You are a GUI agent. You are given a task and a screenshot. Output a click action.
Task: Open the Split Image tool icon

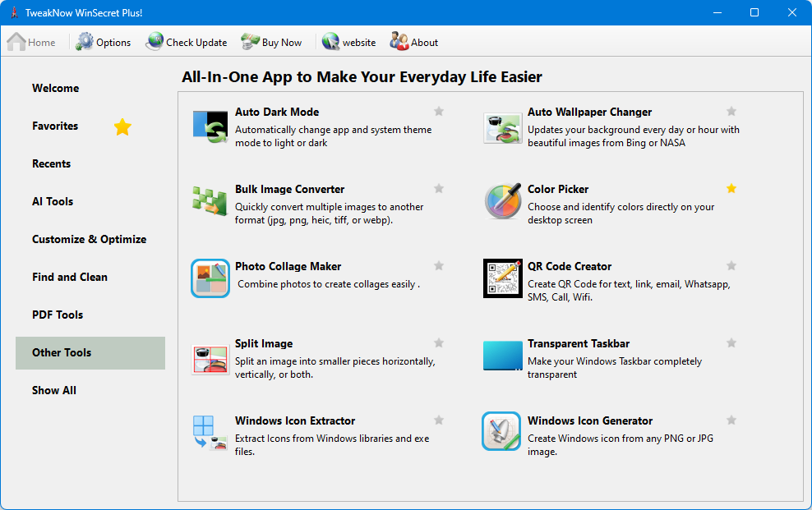[210, 358]
